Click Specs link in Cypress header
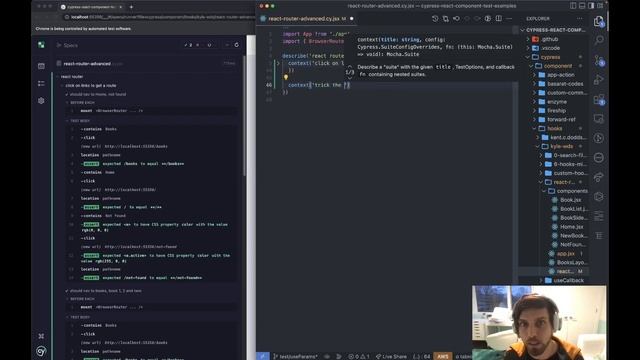Screen dimensions: 640x360 coord(70,45)
